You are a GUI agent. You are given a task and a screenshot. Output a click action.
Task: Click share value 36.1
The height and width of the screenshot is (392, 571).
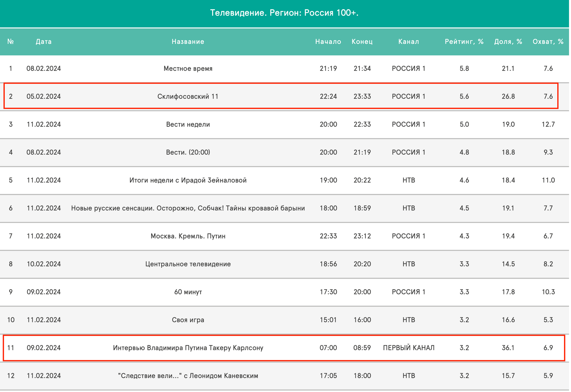click(x=508, y=348)
